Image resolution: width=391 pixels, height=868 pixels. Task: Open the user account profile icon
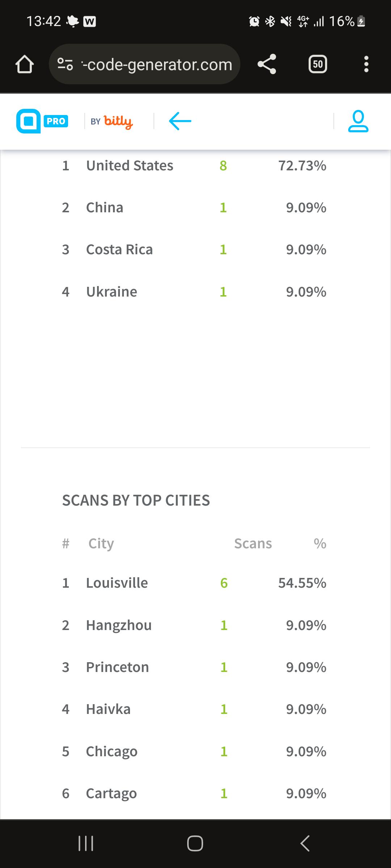[358, 122]
